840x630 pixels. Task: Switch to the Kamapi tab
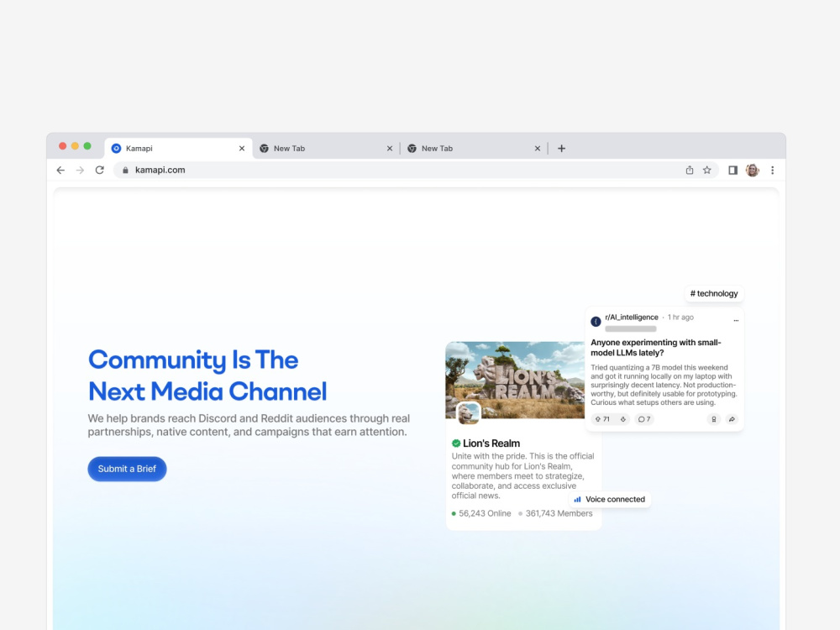coord(178,149)
